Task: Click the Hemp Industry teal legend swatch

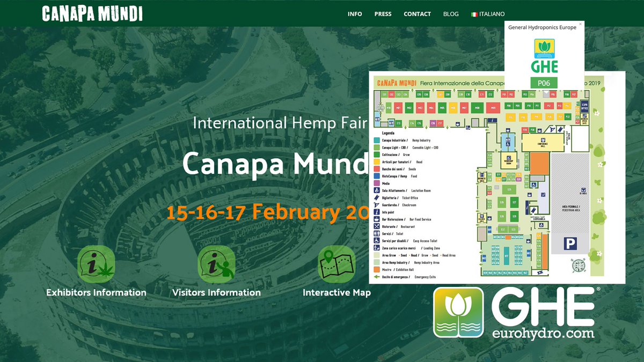Action: [377, 140]
